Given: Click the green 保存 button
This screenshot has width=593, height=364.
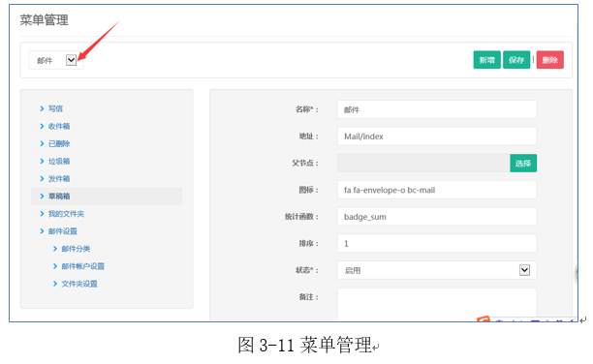Looking at the screenshot, I should click(x=516, y=60).
